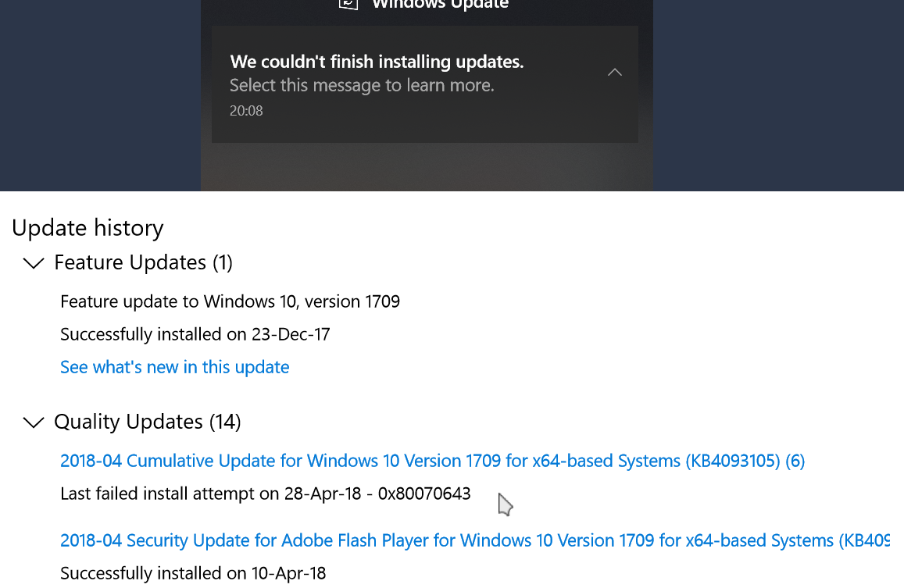The image size is (904, 588).
Task: Click the Successfully installed on 10-Apr-18 status
Action: [x=193, y=574]
